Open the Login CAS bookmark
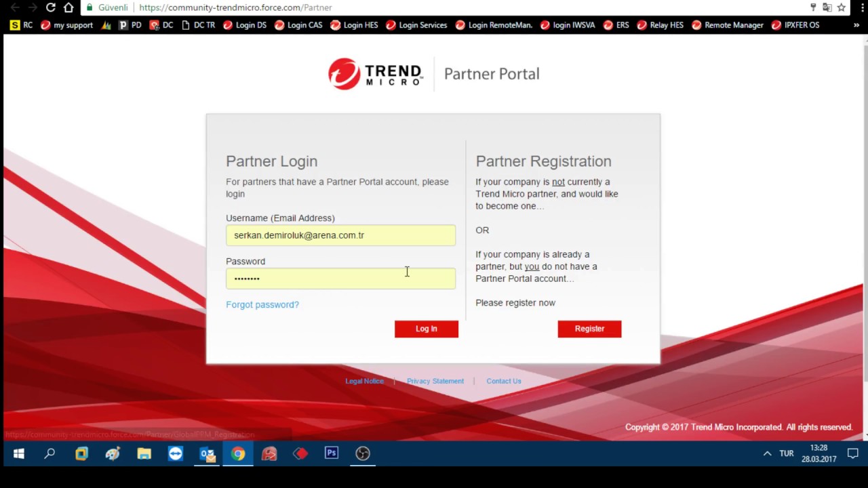Screen dimensions: 868x488 click(298, 25)
